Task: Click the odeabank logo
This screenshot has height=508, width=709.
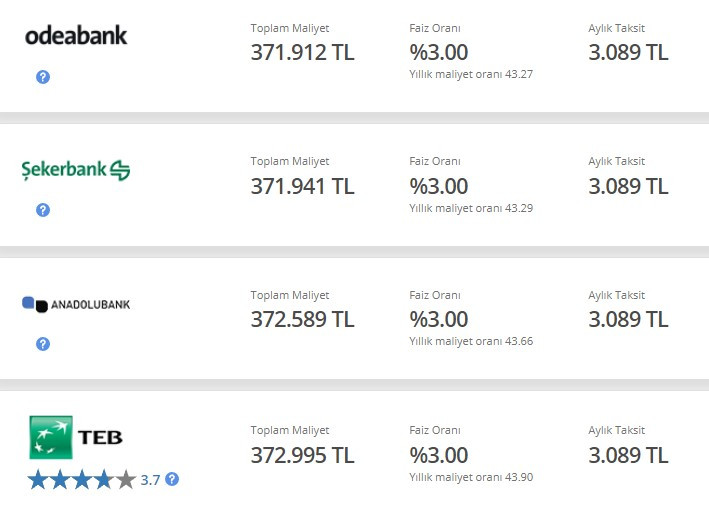Action: pos(76,35)
